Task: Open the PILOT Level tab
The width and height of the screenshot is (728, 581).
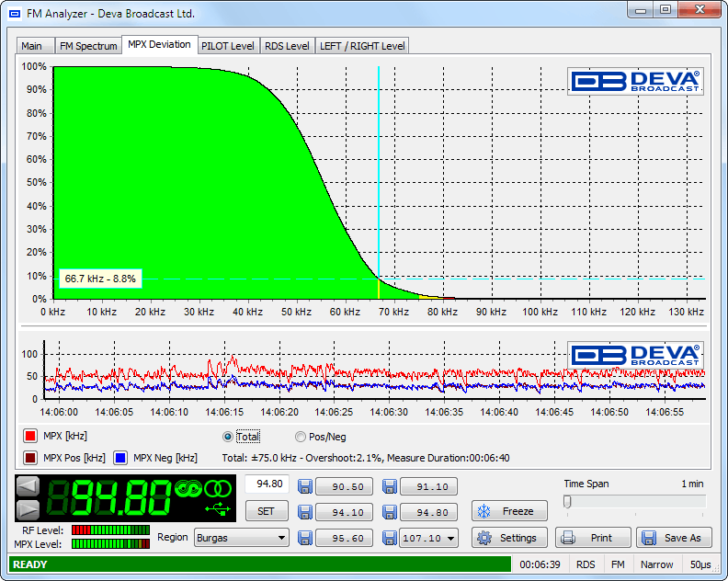Action: tap(227, 46)
